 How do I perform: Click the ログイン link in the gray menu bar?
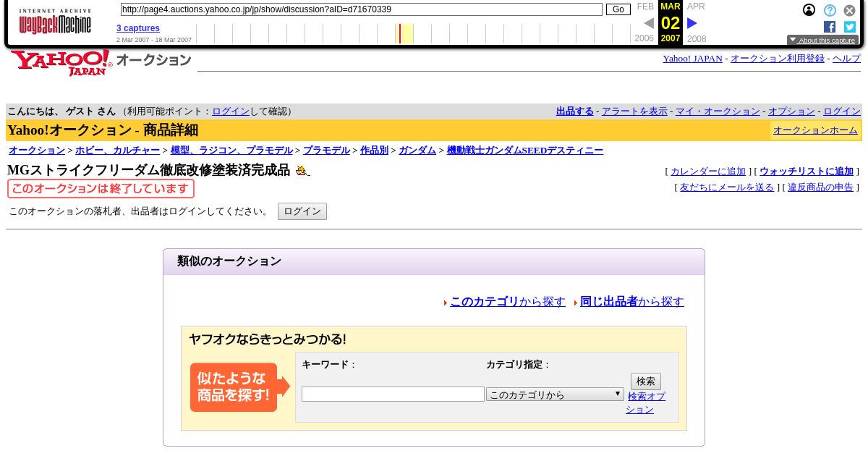click(842, 111)
